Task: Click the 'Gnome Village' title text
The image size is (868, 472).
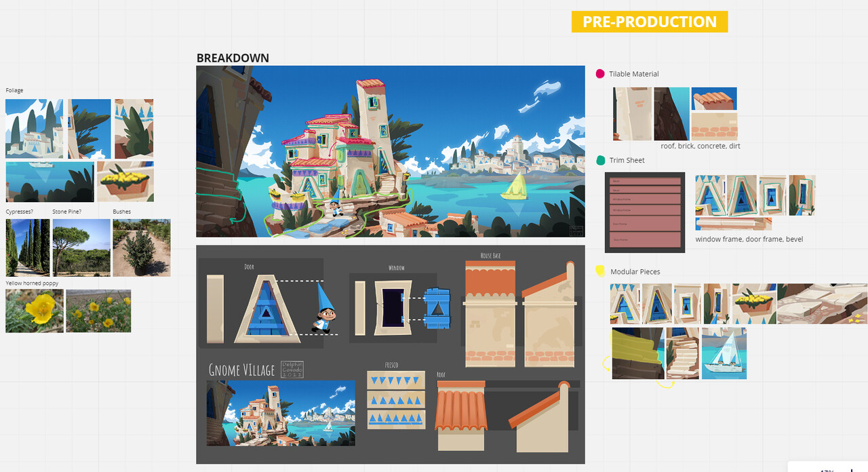Action: (x=242, y=370)
